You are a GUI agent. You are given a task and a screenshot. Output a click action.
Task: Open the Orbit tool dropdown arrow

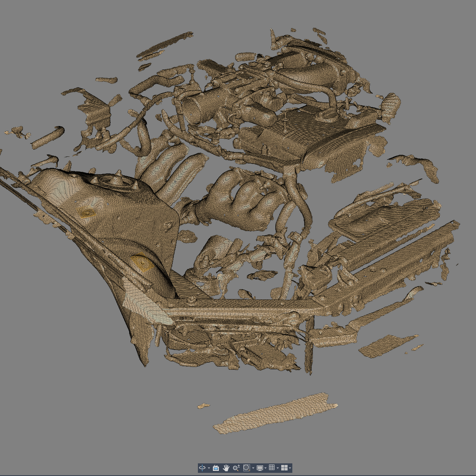coord(209,468)
